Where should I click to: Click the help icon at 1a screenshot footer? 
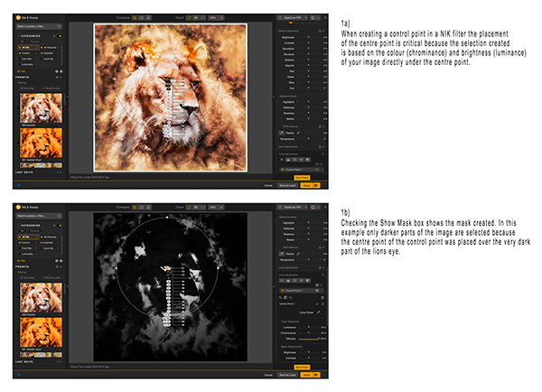click(x=19, y=185)
